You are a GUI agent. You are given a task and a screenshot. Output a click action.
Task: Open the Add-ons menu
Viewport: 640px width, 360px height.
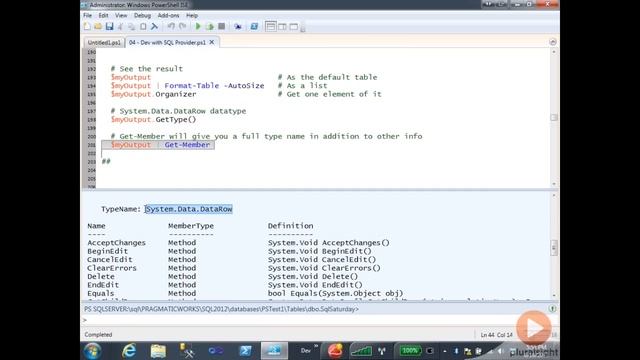click(x=168, y=16)
